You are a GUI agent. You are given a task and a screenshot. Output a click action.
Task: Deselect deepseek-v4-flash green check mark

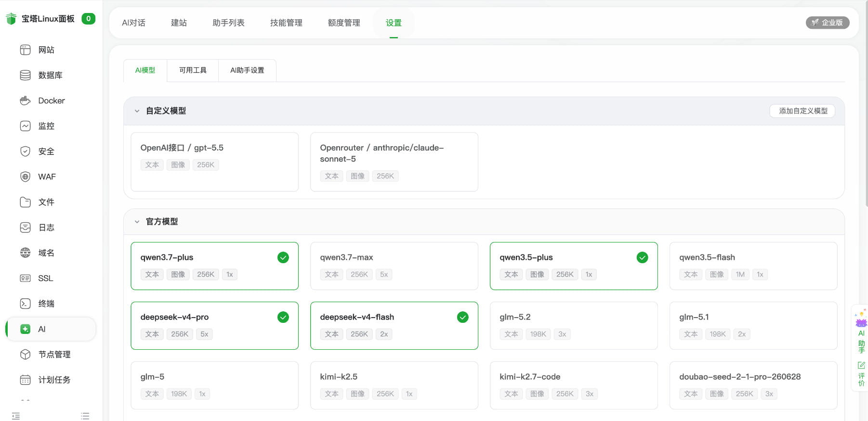[463, 317]
